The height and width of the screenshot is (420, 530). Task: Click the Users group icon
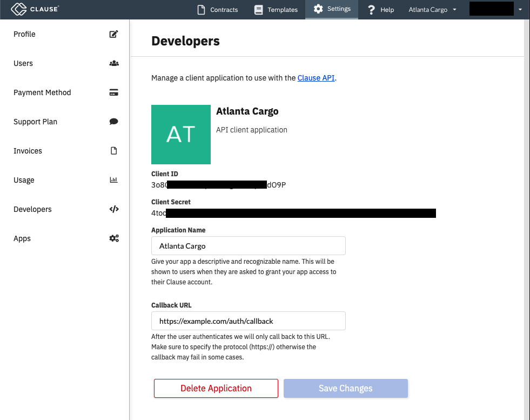(114, 63)
